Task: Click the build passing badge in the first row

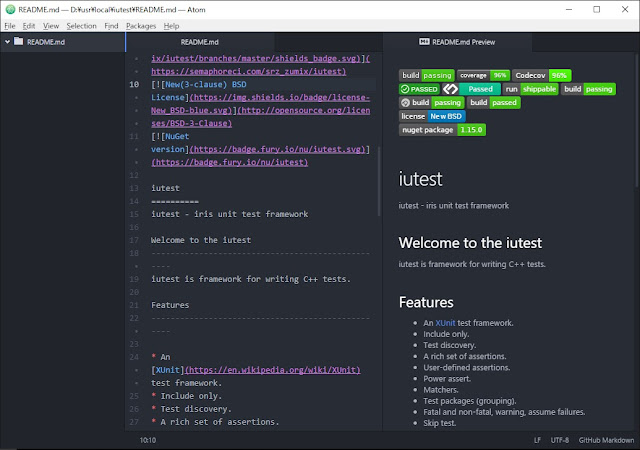Action: 427,75
